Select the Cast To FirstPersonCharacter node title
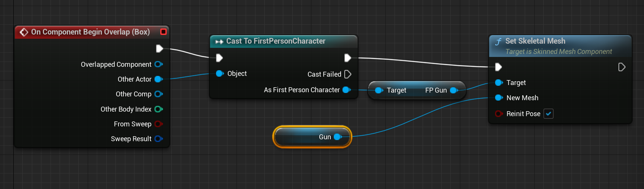644x189 pixels. [x=276, y=41]
